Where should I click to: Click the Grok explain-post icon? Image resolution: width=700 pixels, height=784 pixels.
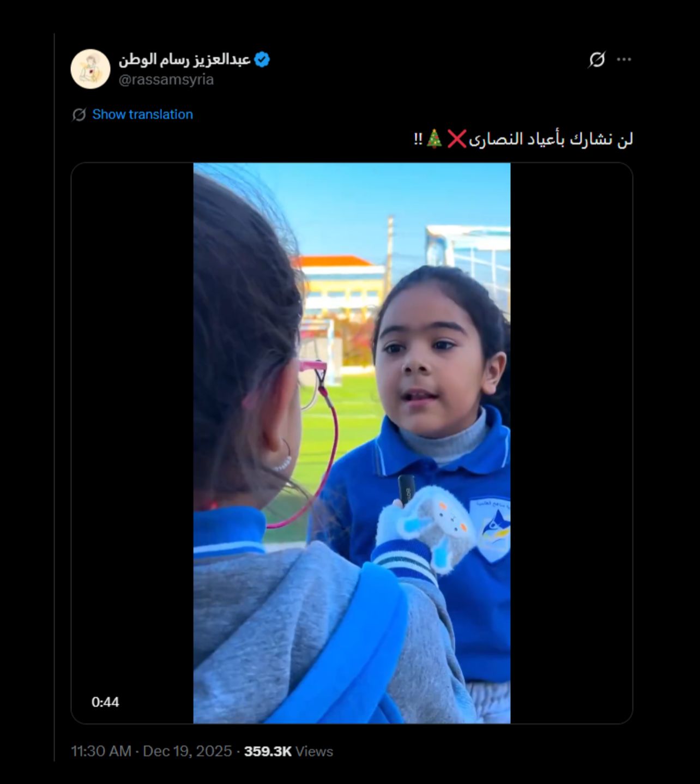tap(597, 59)
